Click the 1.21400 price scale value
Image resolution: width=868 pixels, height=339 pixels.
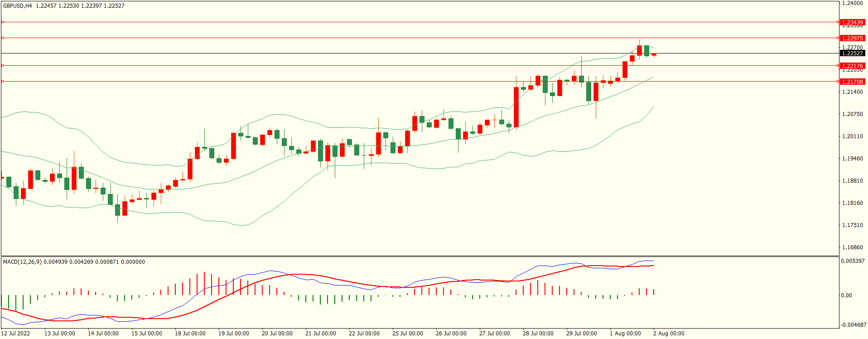pos(852,92)
